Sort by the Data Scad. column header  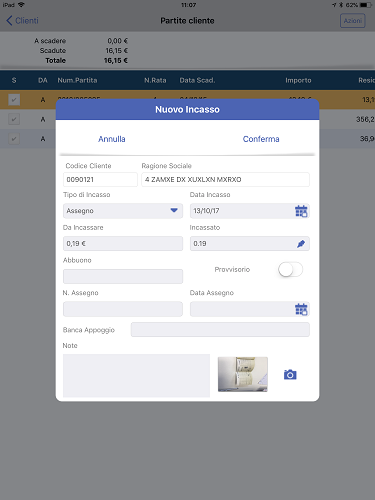click(197, 80)
